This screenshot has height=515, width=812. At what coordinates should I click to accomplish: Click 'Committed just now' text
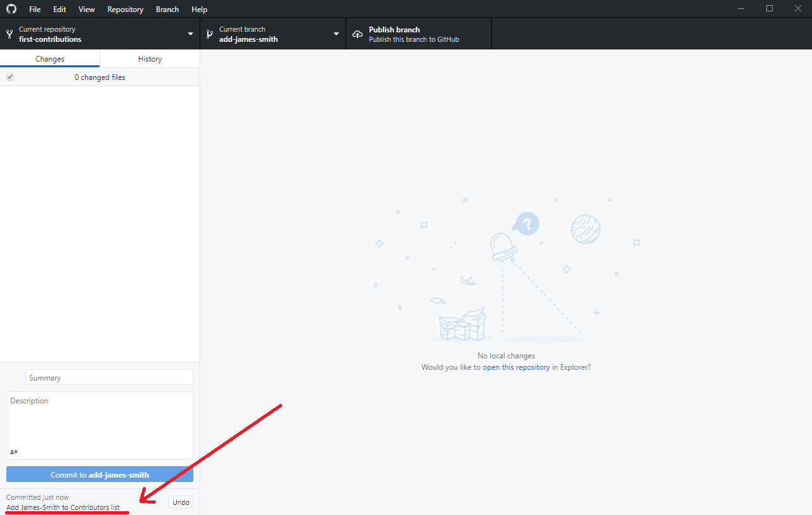37,497
